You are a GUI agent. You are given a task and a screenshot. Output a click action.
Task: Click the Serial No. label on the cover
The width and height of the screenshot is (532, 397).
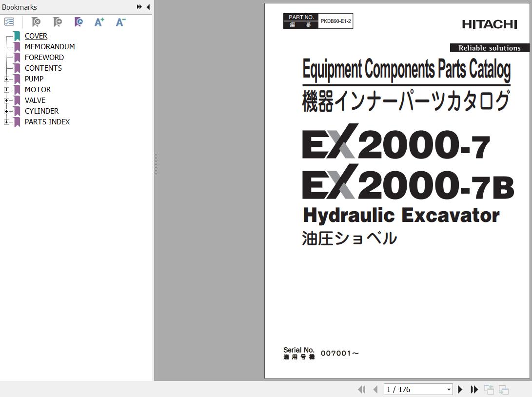click(299, 350)
